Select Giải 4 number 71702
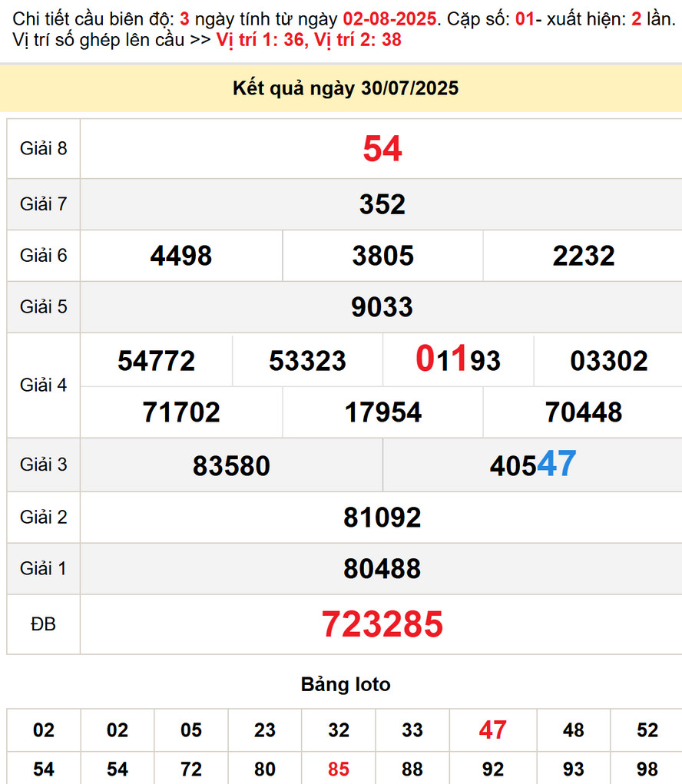Viewport: 682px width, 784px height. (181, 412)
